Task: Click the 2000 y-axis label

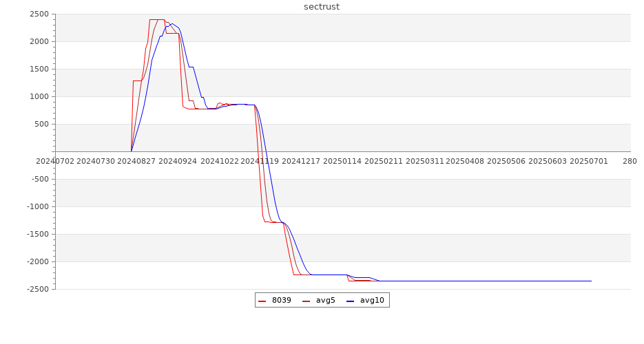Action: [x=39, y=41]
